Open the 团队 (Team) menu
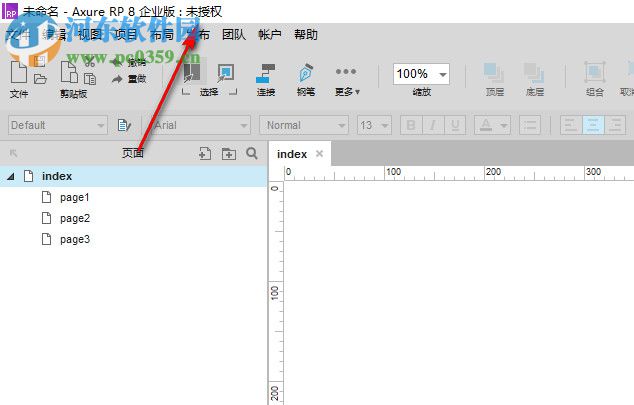634x405 pixels. click(234, 35)
